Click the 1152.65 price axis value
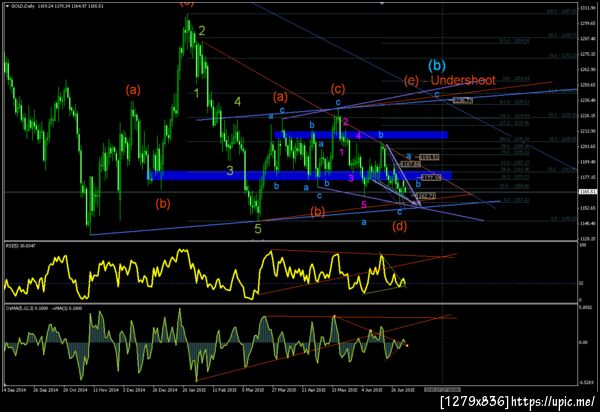The width and height of the screenshot is (600, 412). point(587,208)
